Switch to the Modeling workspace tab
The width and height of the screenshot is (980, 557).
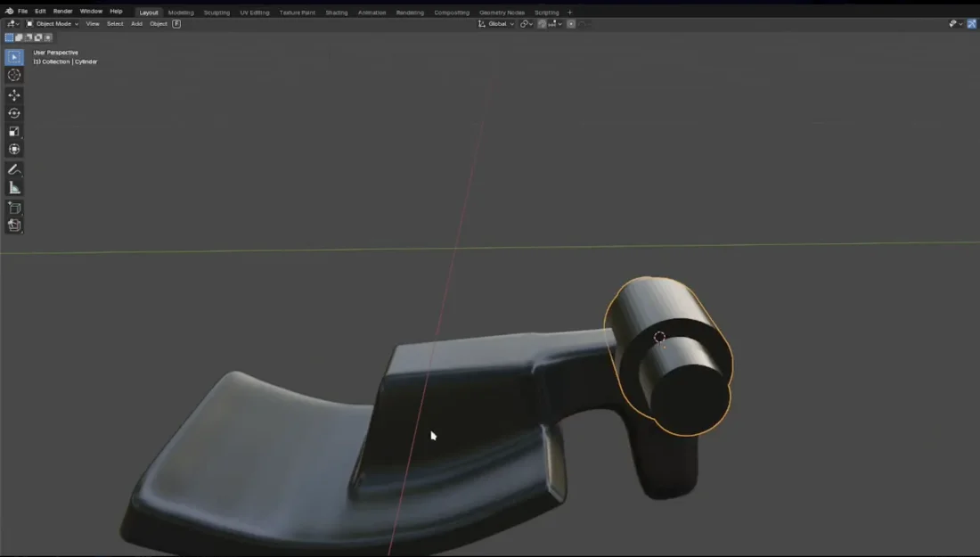click(x=181, y=12)
